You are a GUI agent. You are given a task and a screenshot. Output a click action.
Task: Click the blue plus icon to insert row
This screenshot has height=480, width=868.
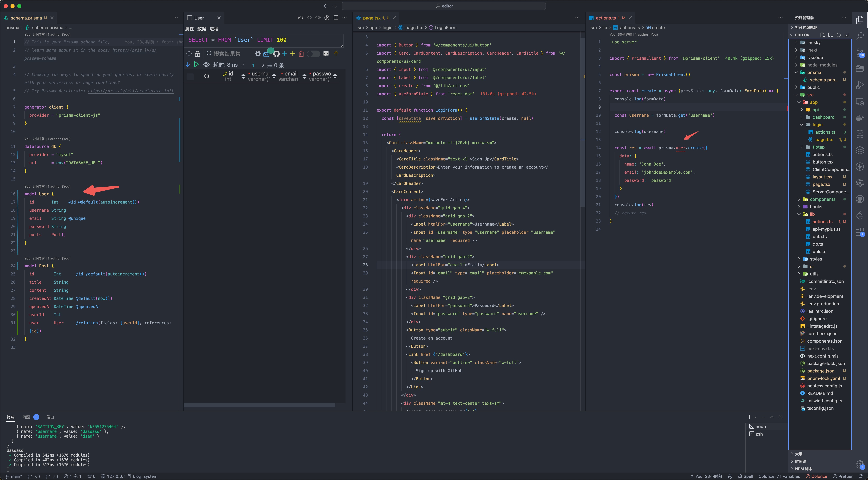click(285, 54)
